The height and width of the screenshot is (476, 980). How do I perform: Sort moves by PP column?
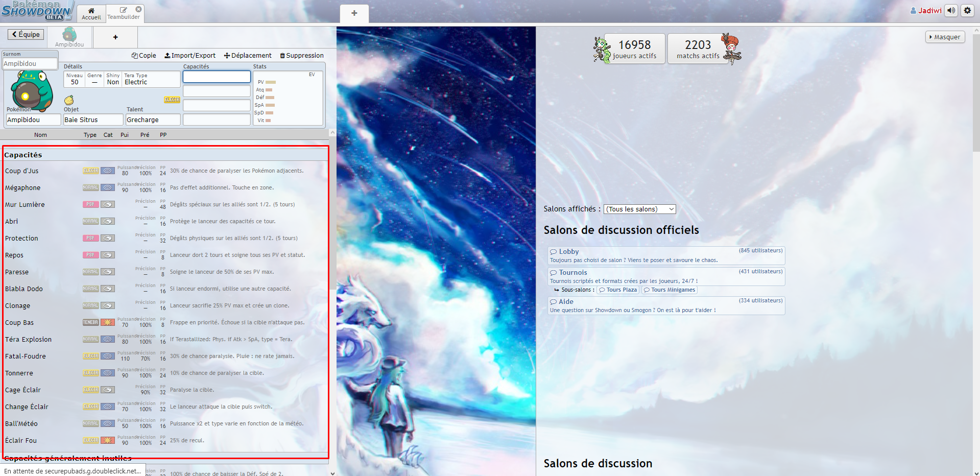click(x=163, y=135)
